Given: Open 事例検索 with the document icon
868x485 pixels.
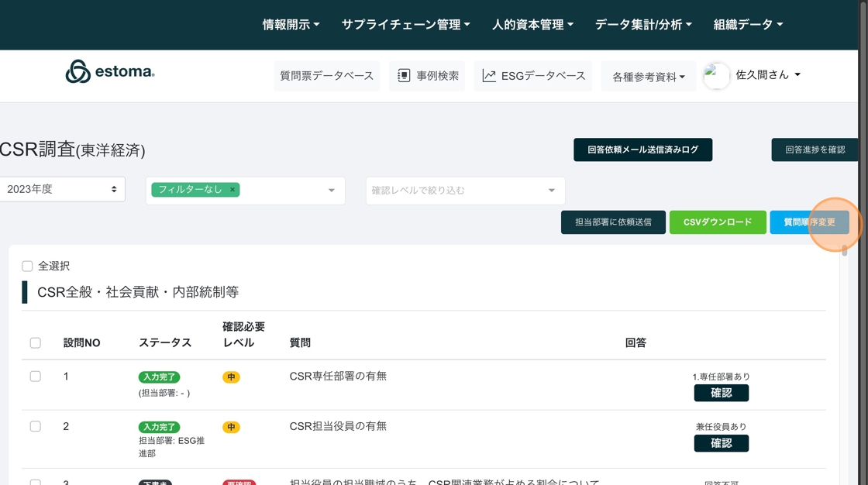Looking at the screenshot, I should click(404, 76).
